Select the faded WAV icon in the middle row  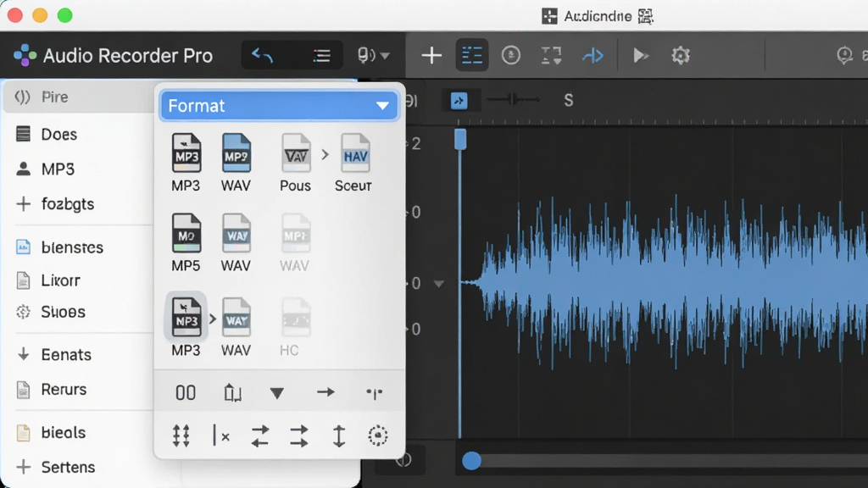click(x=296, y=234)
